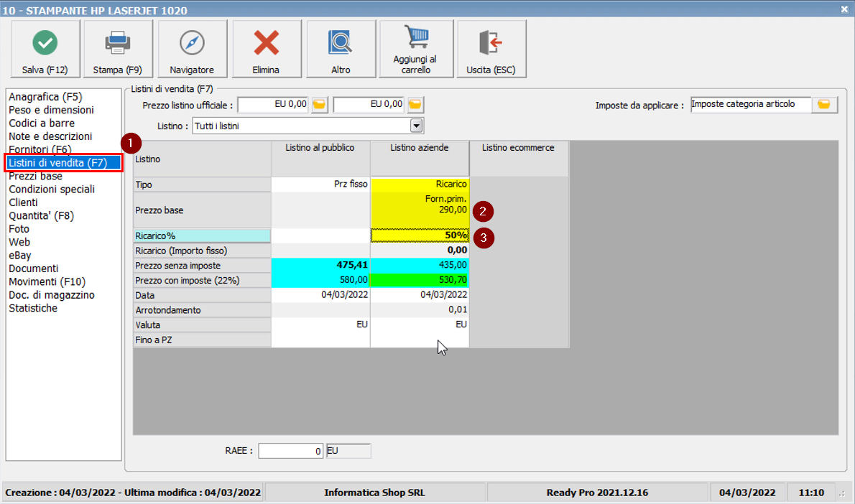This screenshot has height=504, width=855.
Task: Select Peso e dimensioni in the sidebar
Action: click(x=51, y=110)
